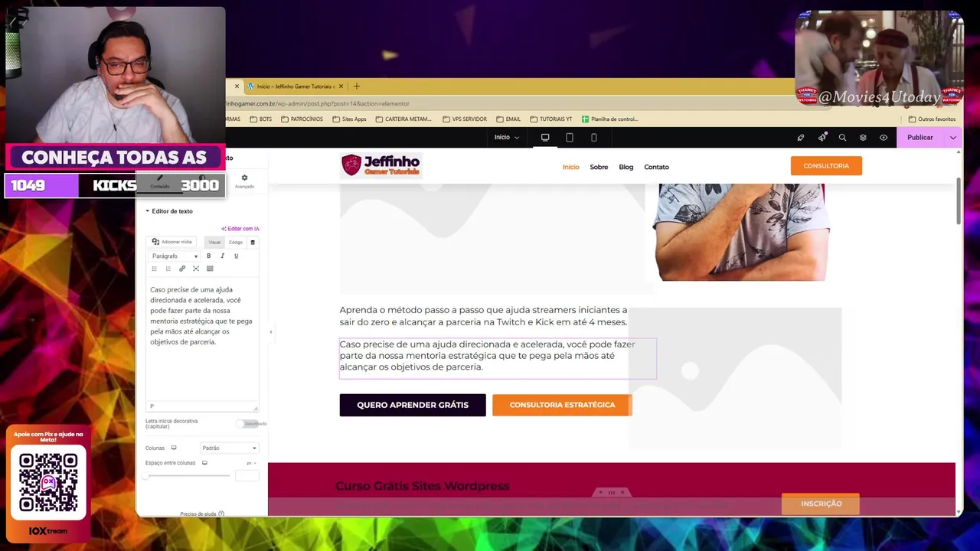This screenshot has height=551, width=980.
Task: Insert a bulleted list
Action: (x=154, y=269)
